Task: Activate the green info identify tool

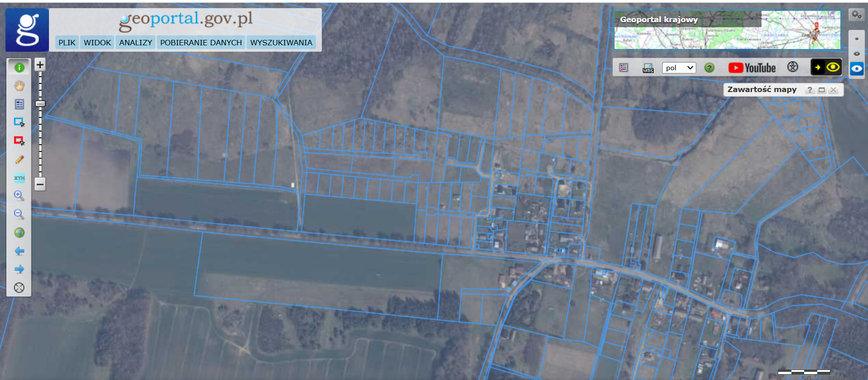Action: (19, 68)
